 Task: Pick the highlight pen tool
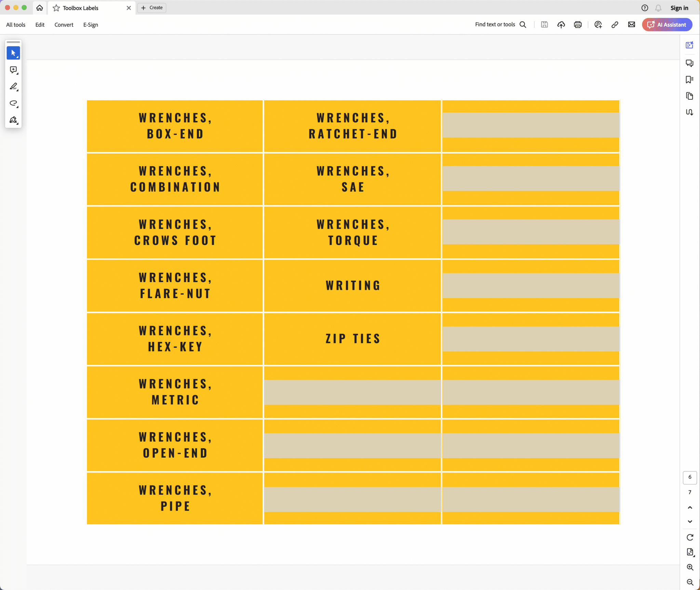pyautogui.click(x=13, y=86)
